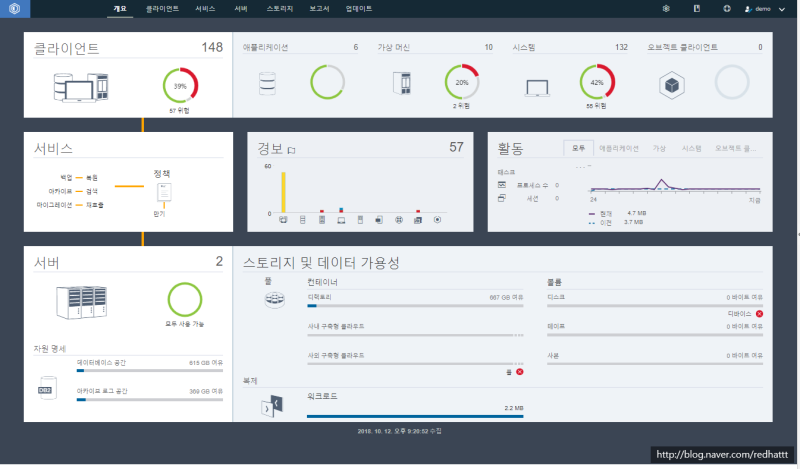This screenshot has width=800, height=469.
Task: Click the 스토리지 및 데이터 가용성 heading
Action: [x=321, y=263]
